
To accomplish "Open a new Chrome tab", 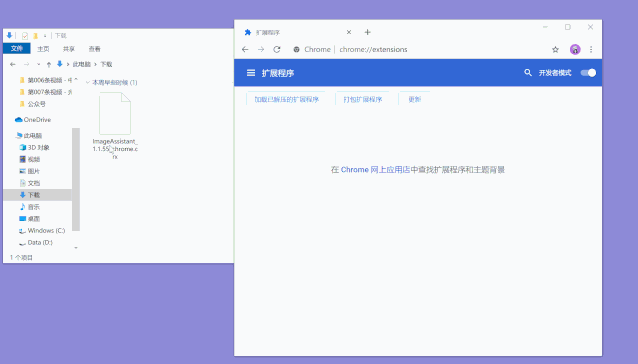I will coord(367,32).
